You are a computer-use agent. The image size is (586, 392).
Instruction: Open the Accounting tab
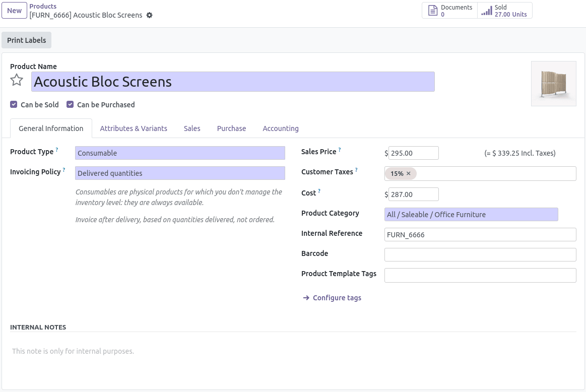click(x=281, y=128)
